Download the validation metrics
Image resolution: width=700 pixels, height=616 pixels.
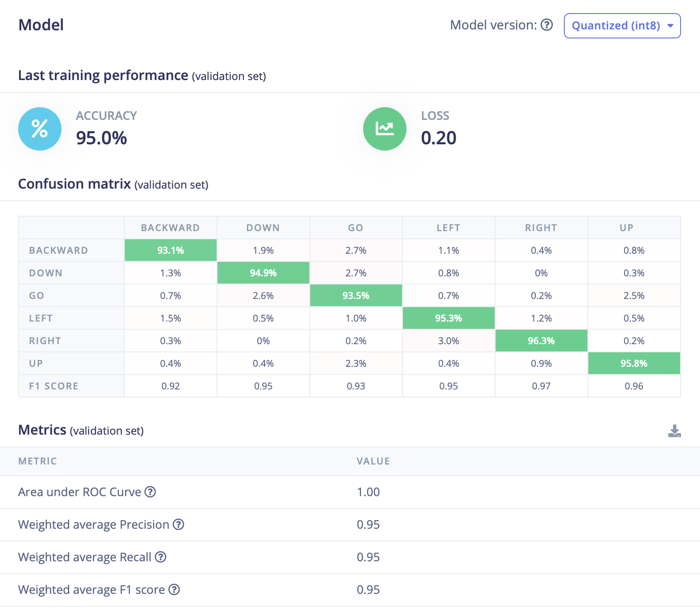coord(674,431)
